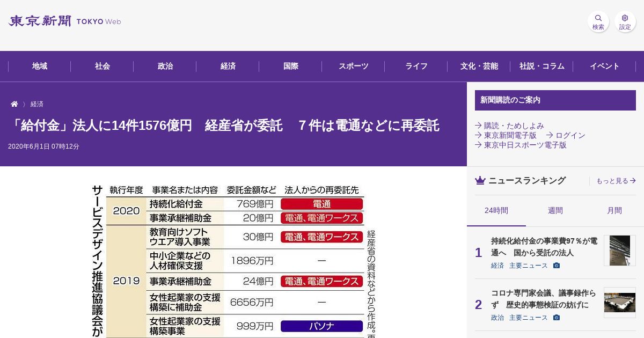644x338 pixels.
Task: Click the 新聞購読のご案内 header
Action: tap(555, 100)
